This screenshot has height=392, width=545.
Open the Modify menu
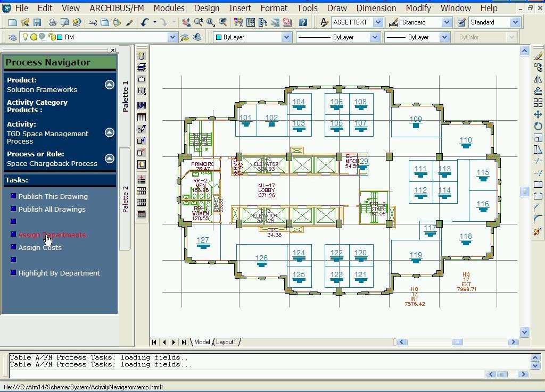418,8
